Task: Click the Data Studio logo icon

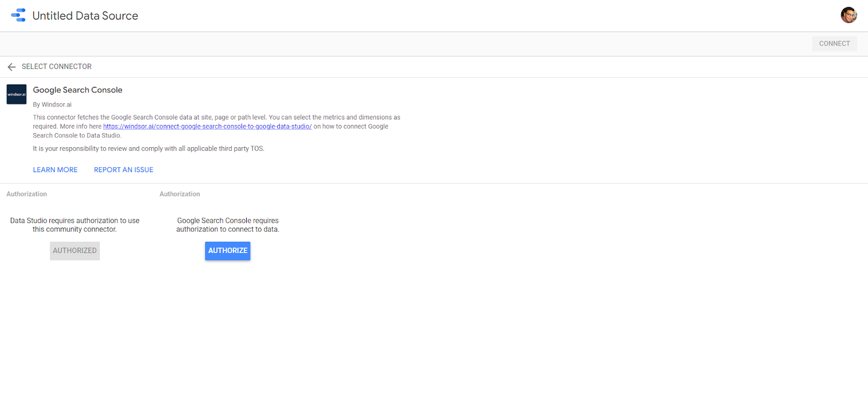Action: (x=18, y=15)
